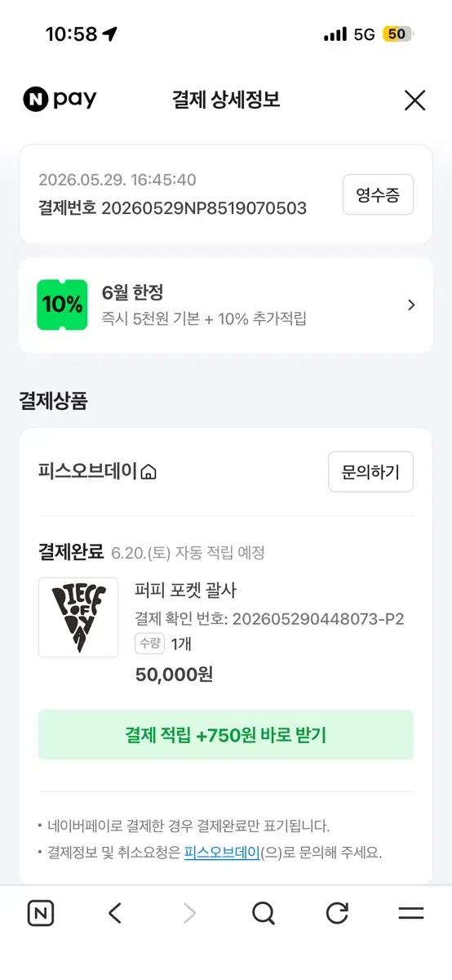Close the 결제 상세정보 page

click(x=414, y=100)
